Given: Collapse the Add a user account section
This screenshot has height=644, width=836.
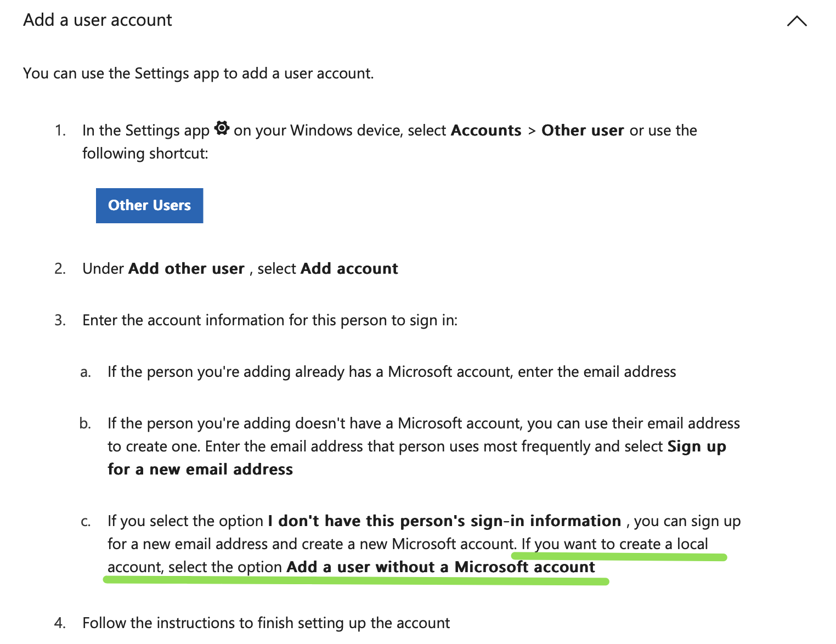Looking at the screenshot, I should click(797, 21).
